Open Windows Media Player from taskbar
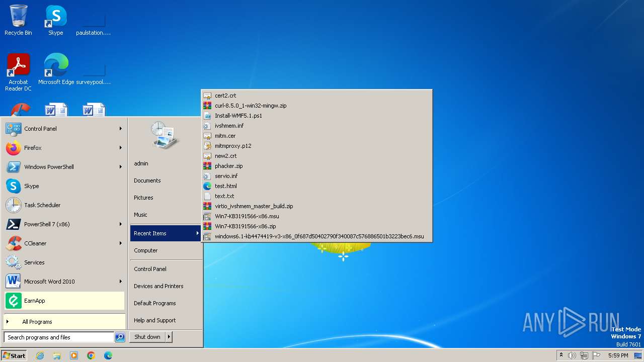This screenshot has height=362, width=644. pyautogui.click(x=74, y=355)
